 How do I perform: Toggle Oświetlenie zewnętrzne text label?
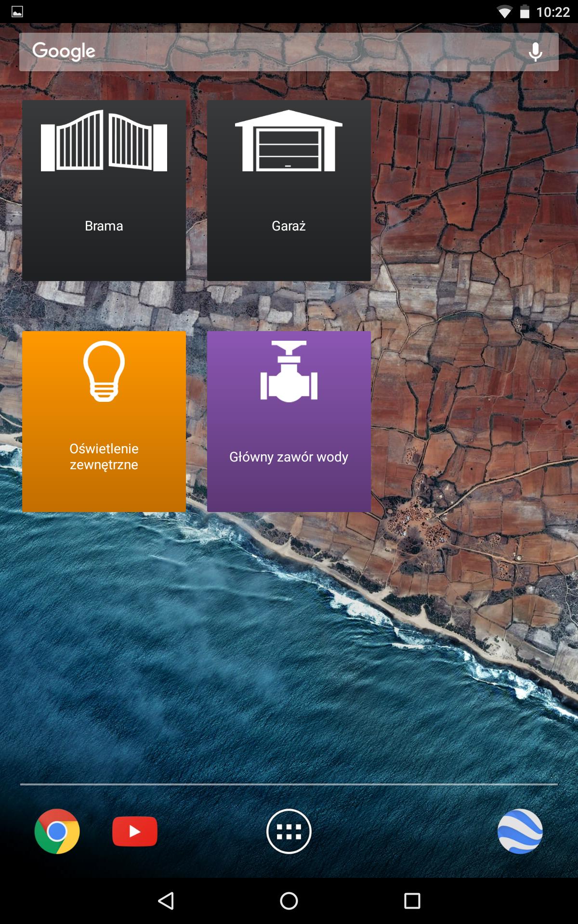[104, 456]
